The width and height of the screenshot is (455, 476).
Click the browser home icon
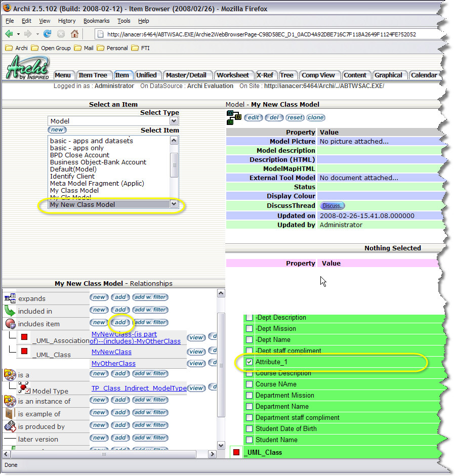point(74,34)
